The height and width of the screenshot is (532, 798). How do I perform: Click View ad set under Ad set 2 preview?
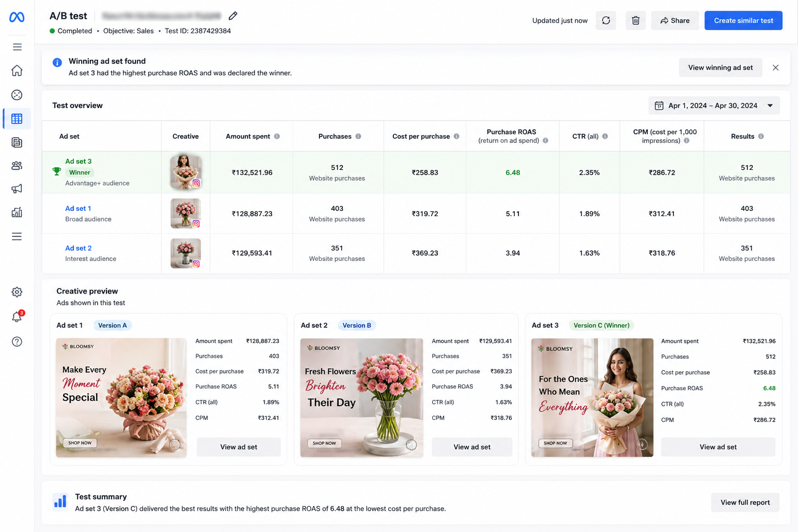click(x=472, y=447)
